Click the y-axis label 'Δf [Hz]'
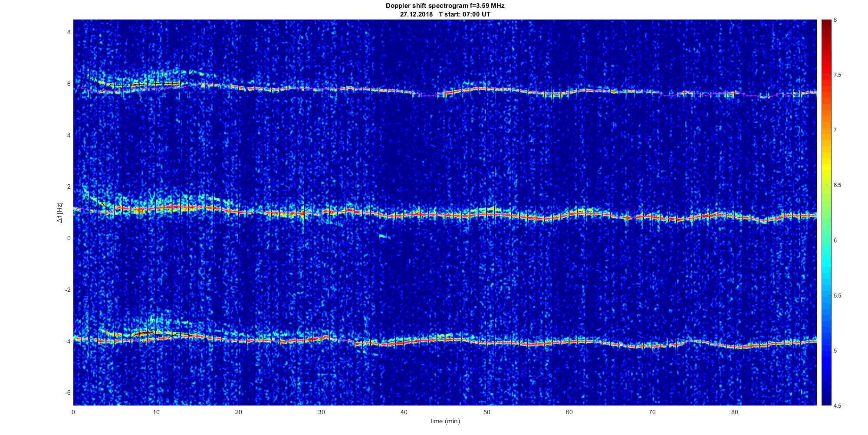This screenshot has height=435, width=868. pos(60,213)
